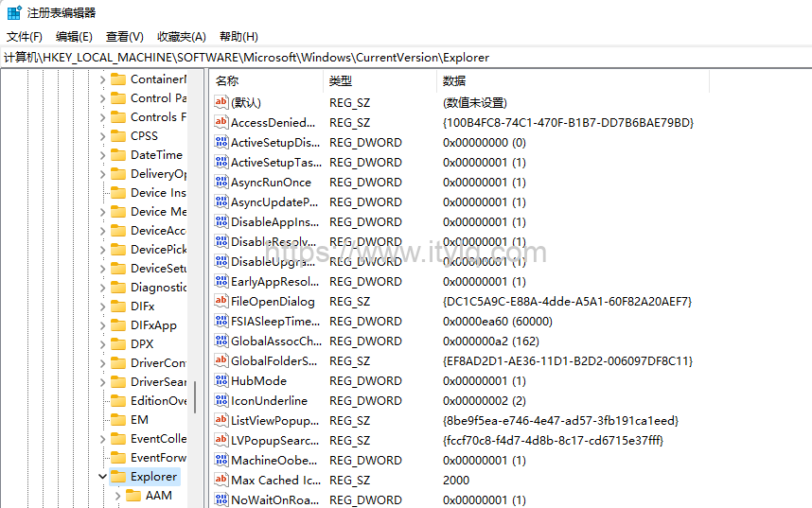Screen dimensions: 812x508
Task: Click the IconUnderline DWORD value icon
Action: point(221,400)
